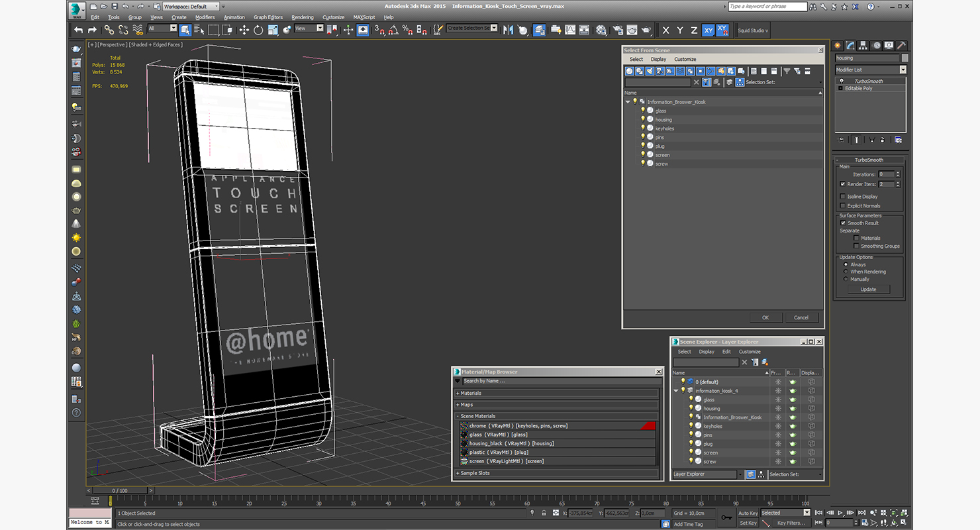Activate the Select and Link tool
The height and width of the screenshot is (530, 980).
pyautogui.click(x=109, y=30)
